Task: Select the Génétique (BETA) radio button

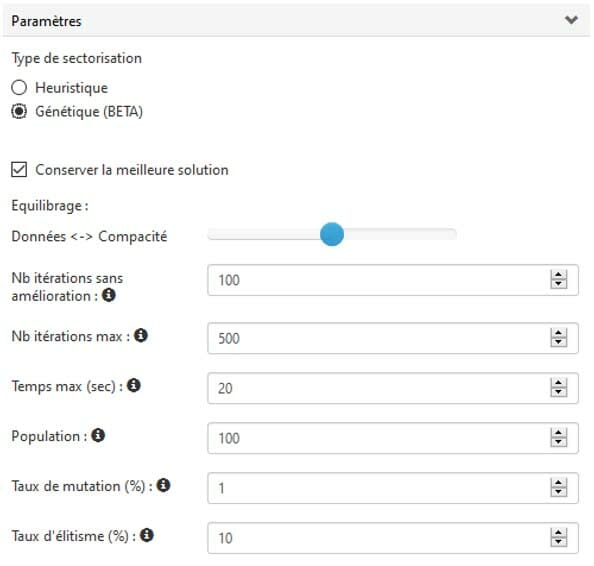Action: (19, 111)
